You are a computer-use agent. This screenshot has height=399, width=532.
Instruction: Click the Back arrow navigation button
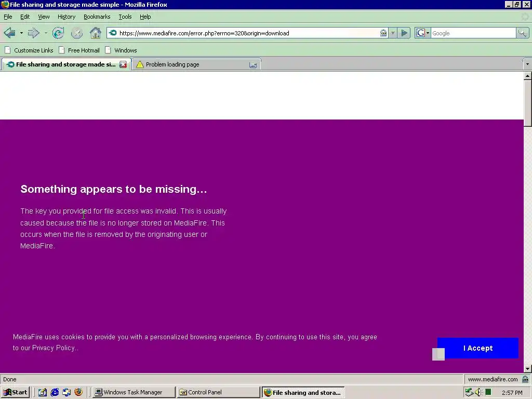pos(9,33)
